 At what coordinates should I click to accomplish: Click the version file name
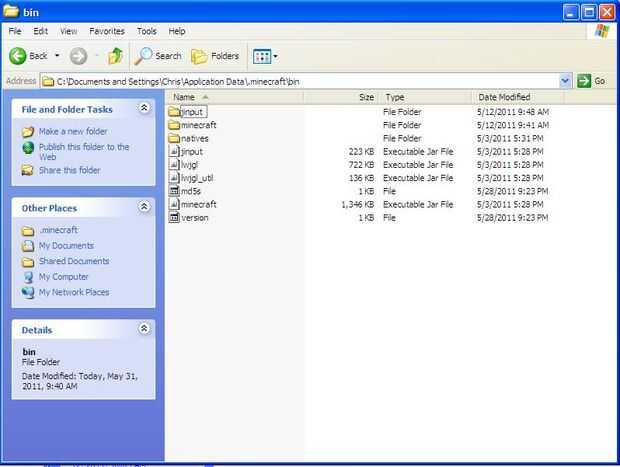[x=195, y=217]
